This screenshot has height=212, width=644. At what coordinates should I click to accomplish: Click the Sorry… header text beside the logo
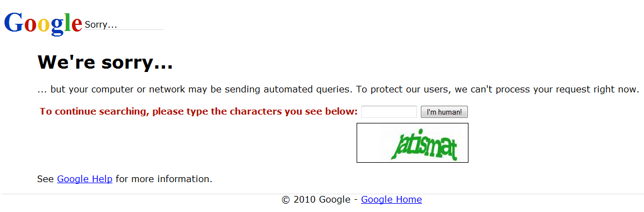click(101, 25)
